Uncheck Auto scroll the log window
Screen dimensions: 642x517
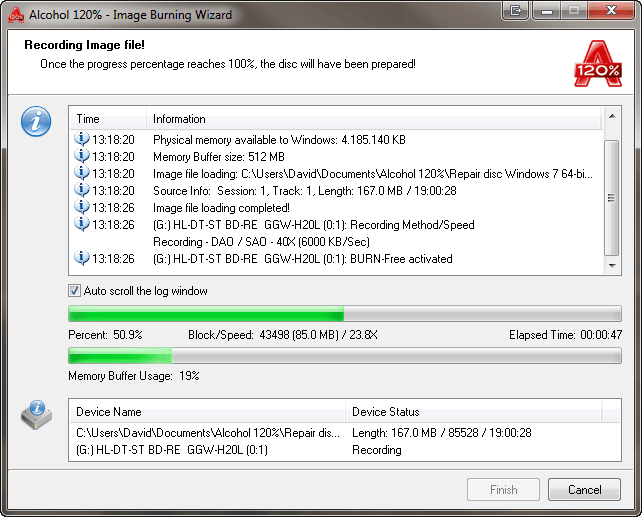[x=74, y=291]
